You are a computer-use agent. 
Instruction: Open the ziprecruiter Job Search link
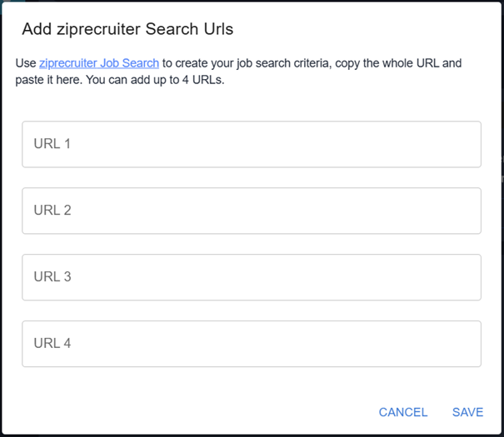pyautogui.click(x=99, y=63)
